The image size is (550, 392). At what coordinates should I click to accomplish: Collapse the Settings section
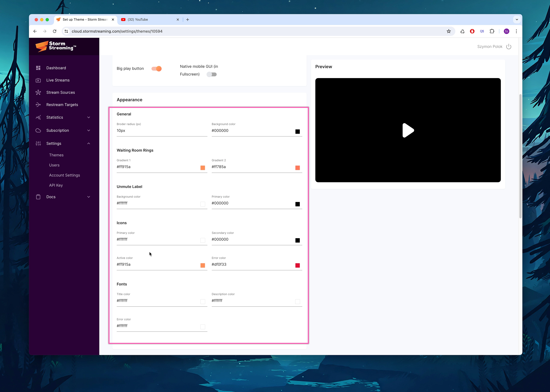click(89, 143)
